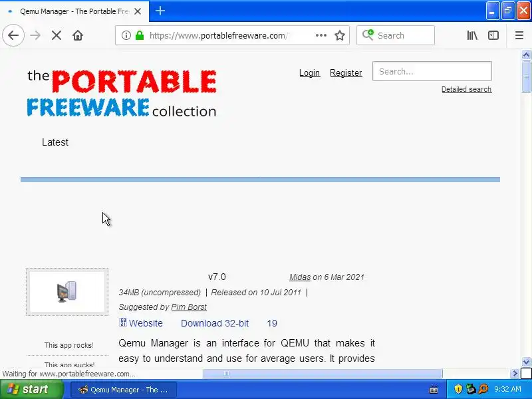Toggle the sidebar view icon
532x399 pixels.
(x=493, y=35)
